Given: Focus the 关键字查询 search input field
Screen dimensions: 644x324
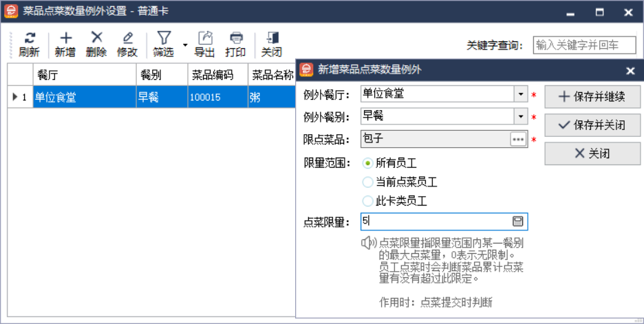Looking at the screenshot, I should [x=584, y=45].
